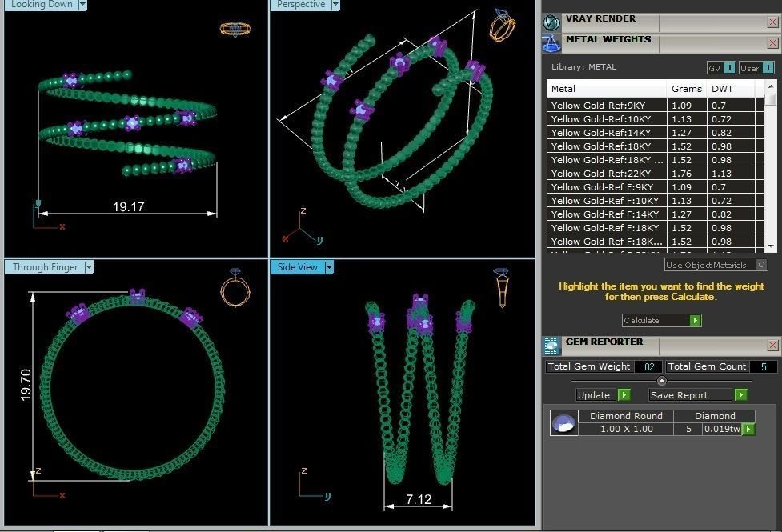The width and height of the screenshot is (782, 532).
Task: Click the Looking Down viewport ring icon
Action: point(235,29)
